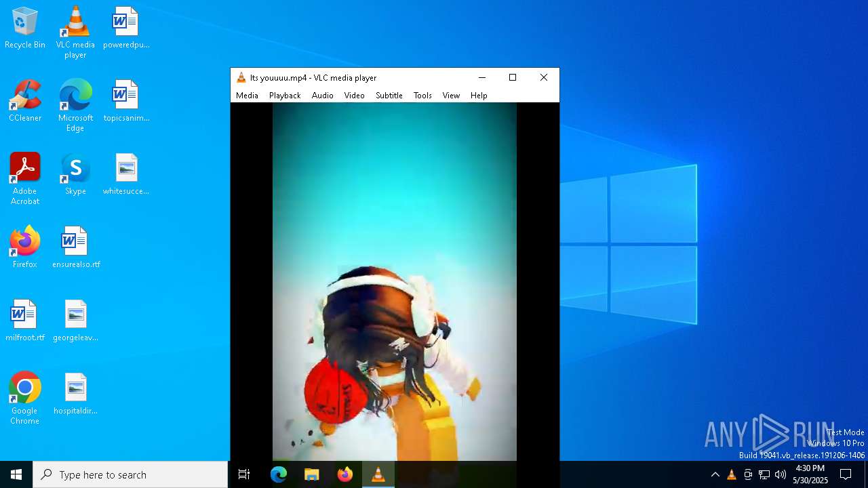Select the Adobe Acrobat desktop shortcut
The height and width of the screenshot is (488, 868).
click(25, 179)
